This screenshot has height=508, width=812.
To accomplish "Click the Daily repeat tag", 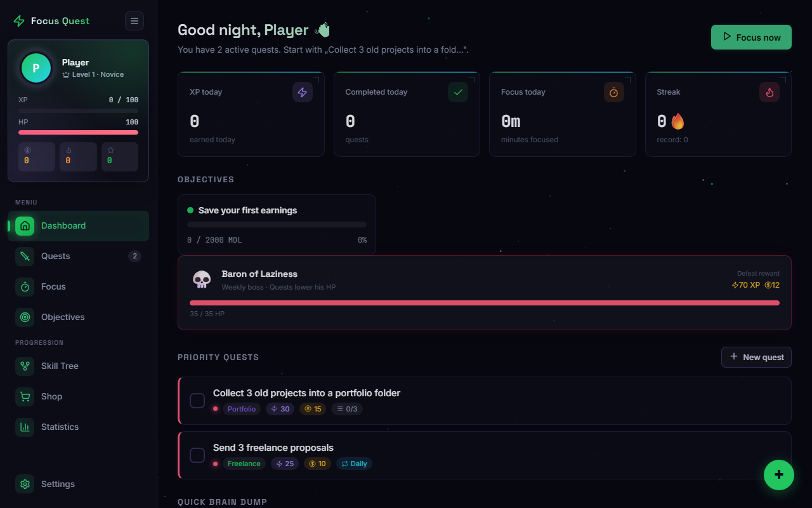I will tap(354, 464).
